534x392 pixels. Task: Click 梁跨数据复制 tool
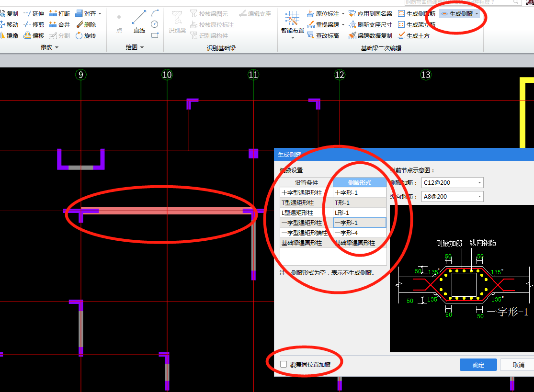point(370,35)
